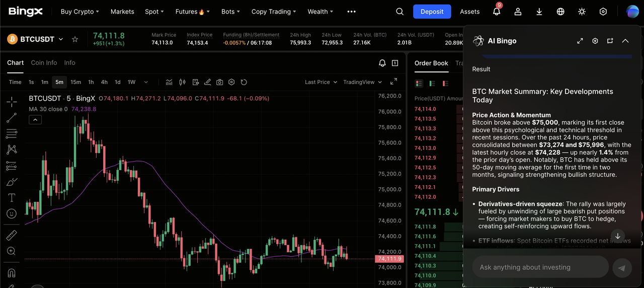Click the notification bell with 9 badge
Image resolution: width=644 pixels, height=288 pixels.
pos(497,12)
